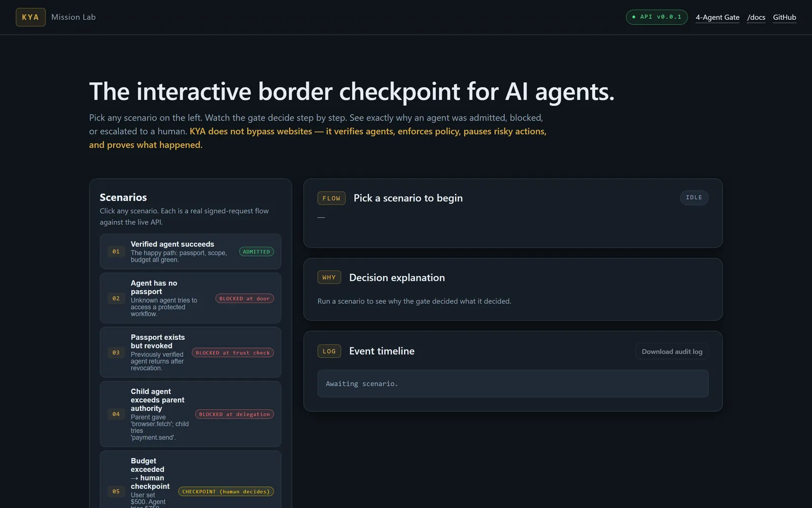
Task: Select the Passport exists but revoked scenario
Action: [190, 353]
